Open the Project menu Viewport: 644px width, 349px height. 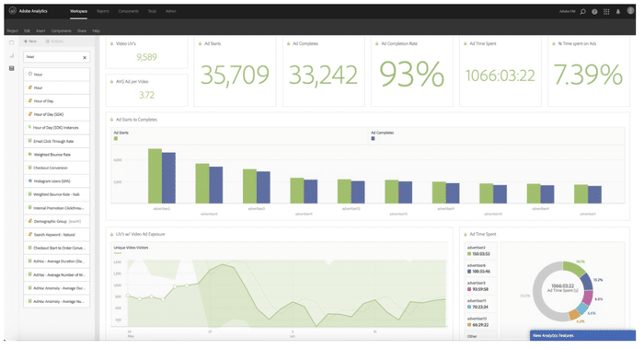(12, 30)
